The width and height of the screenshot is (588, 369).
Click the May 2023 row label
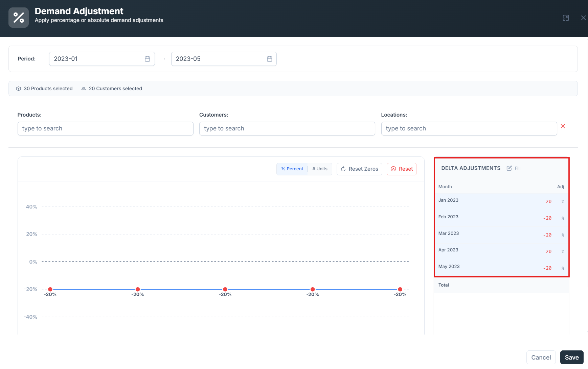click(x=449, y=266)
